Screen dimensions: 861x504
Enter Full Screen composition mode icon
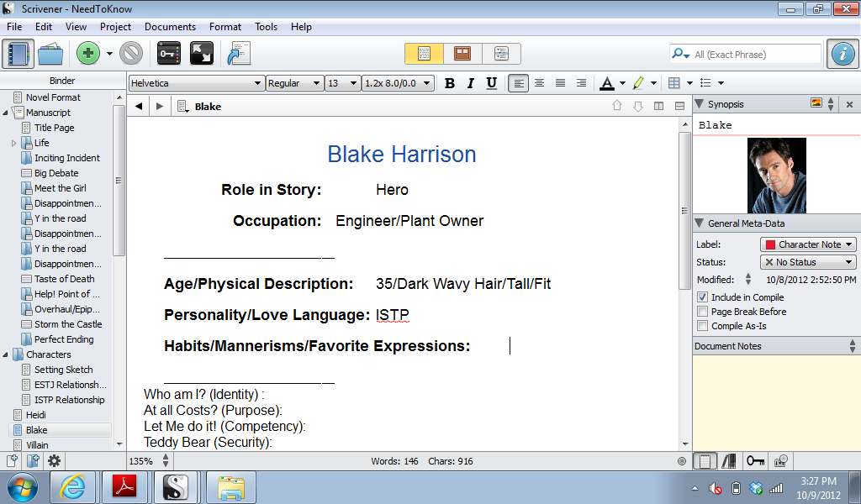pos(202,54)
